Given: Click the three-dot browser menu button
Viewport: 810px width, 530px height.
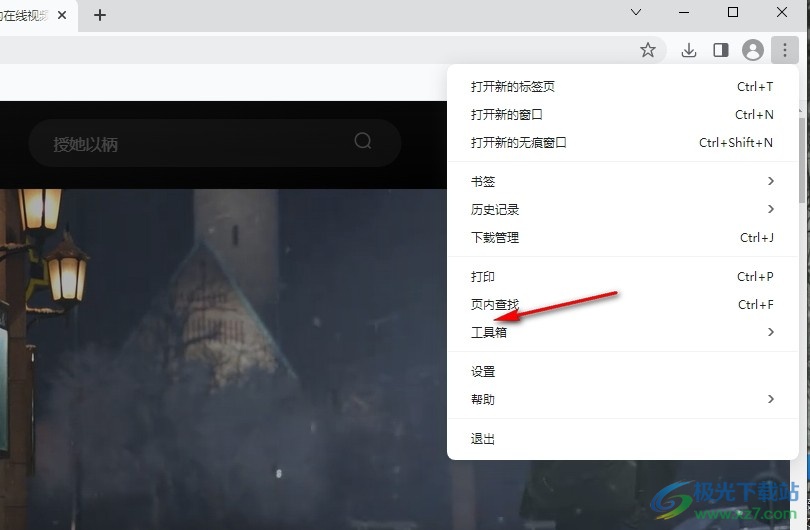Looking at the screenshot, I should pyautogui.click(x=785, y=50).
